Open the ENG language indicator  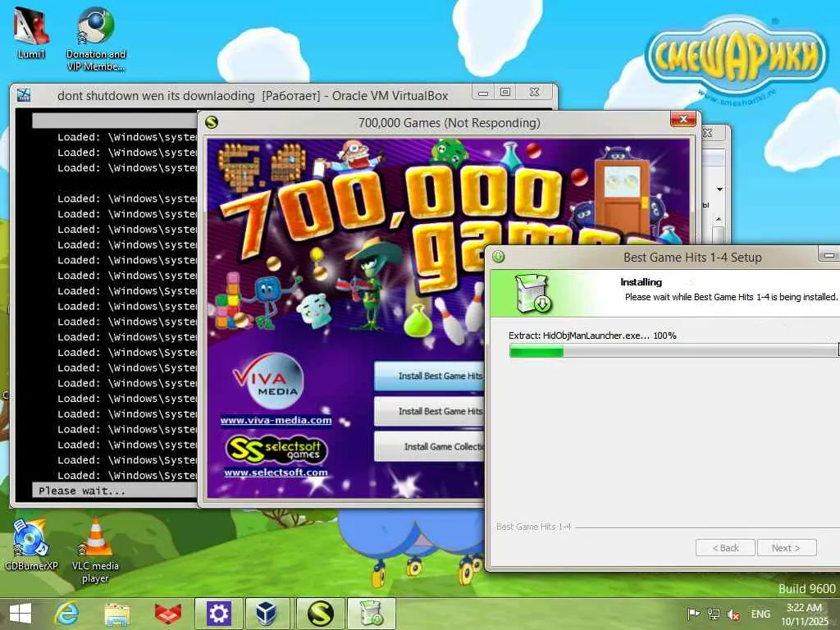click(760, 614)
